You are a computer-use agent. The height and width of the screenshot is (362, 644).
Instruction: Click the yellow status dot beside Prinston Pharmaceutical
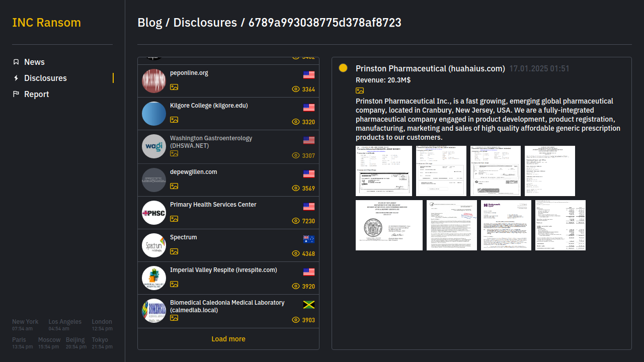pos(343,68)
